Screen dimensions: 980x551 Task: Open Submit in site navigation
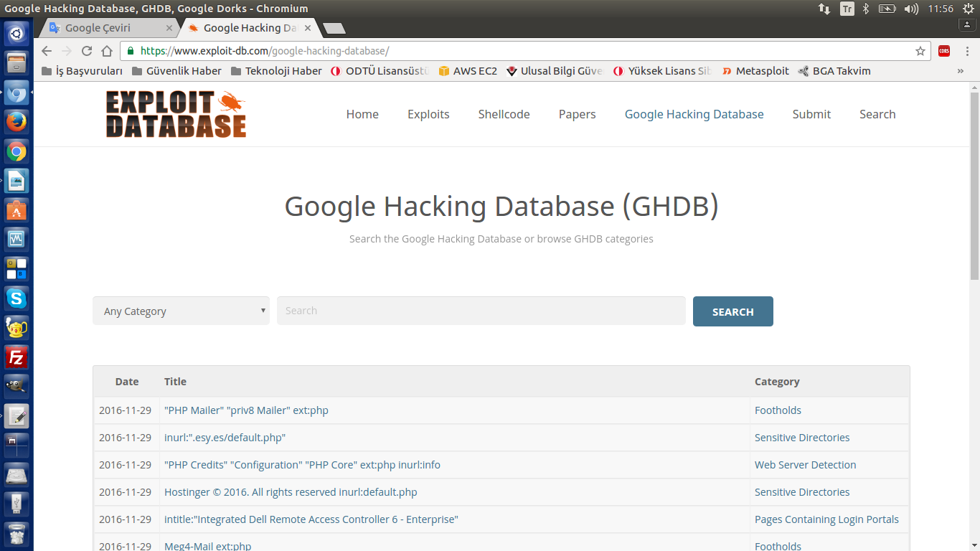[811, 114]
